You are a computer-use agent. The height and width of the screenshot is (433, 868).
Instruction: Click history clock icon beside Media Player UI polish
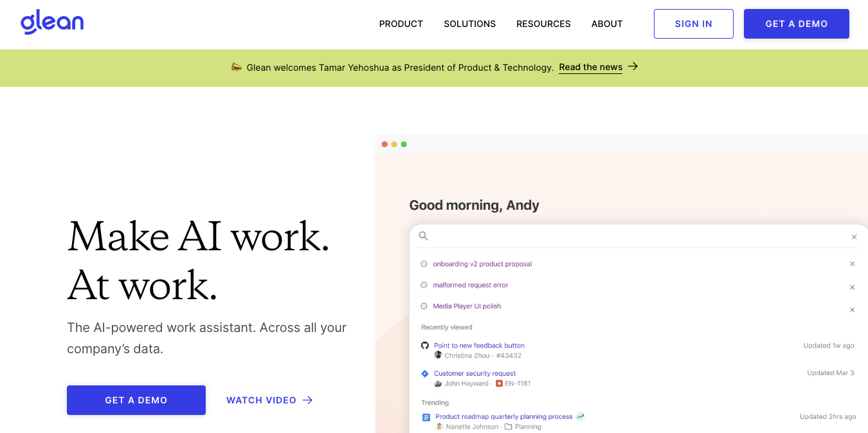(x=424, y=306)
